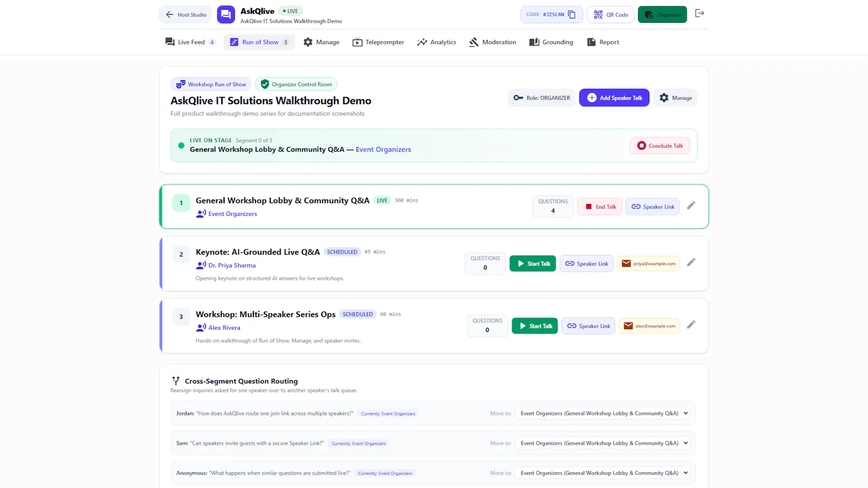Email alex@example.com speaker invite
The height and width of the screenshot is (488, 868).
649,326
